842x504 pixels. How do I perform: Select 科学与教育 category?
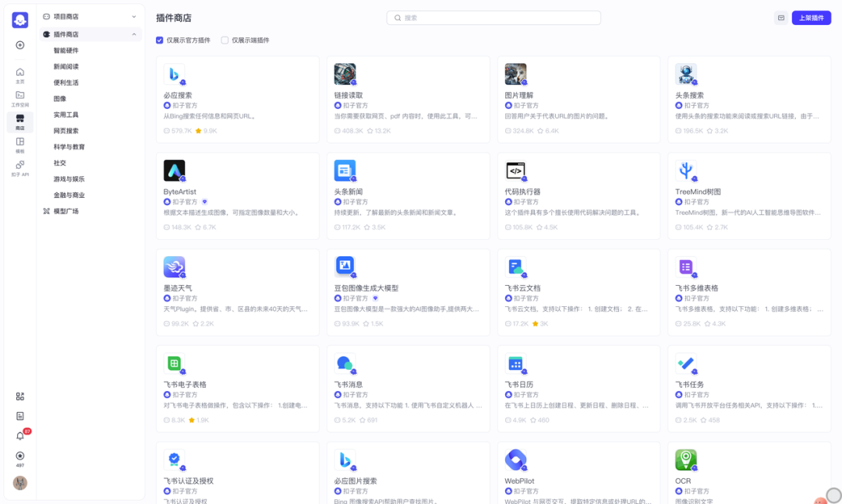(69, 147)
